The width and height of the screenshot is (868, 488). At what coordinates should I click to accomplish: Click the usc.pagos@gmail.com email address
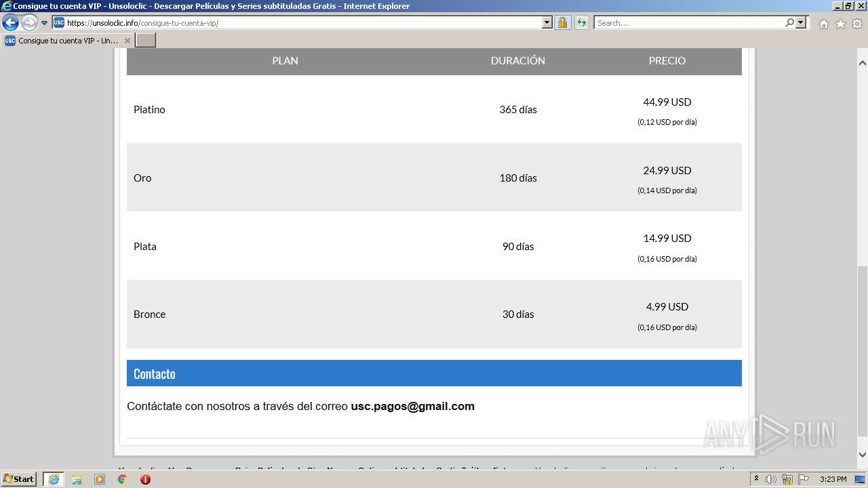(x=412, y=406)
